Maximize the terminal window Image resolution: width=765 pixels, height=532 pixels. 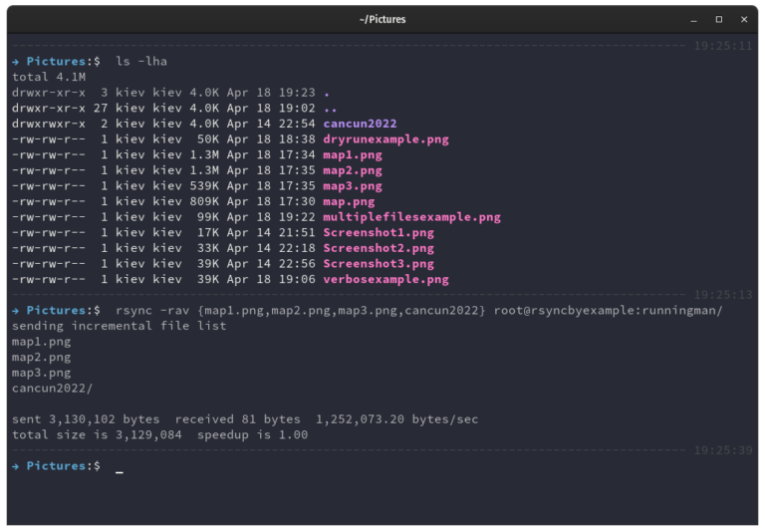(x=718, y=20)
